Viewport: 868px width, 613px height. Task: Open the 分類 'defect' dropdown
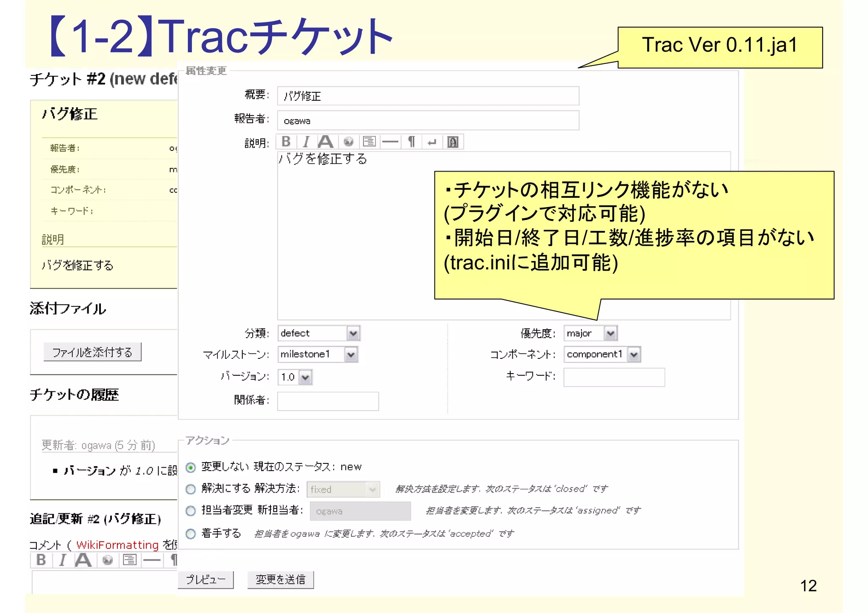point(319,333)
